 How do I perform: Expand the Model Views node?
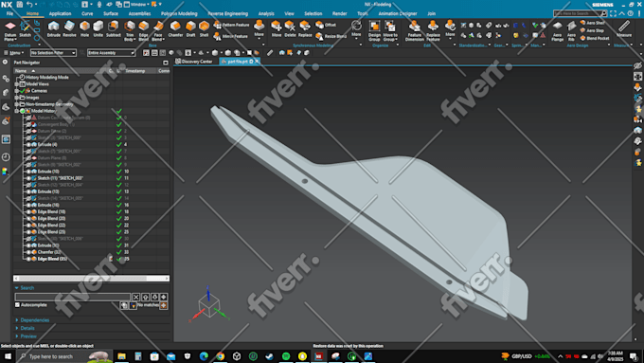tap(17, 83)
